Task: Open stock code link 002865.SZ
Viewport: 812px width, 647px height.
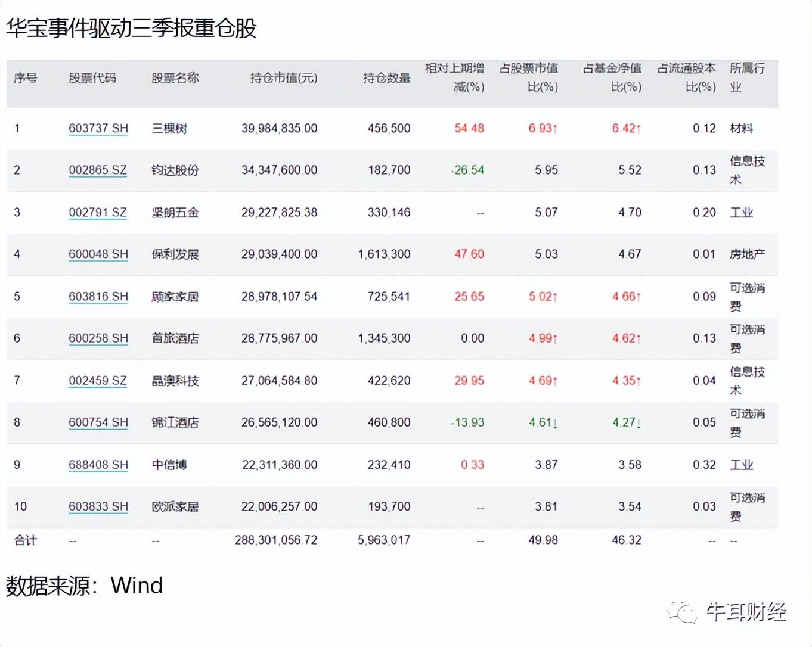Action: coord(98,170)
